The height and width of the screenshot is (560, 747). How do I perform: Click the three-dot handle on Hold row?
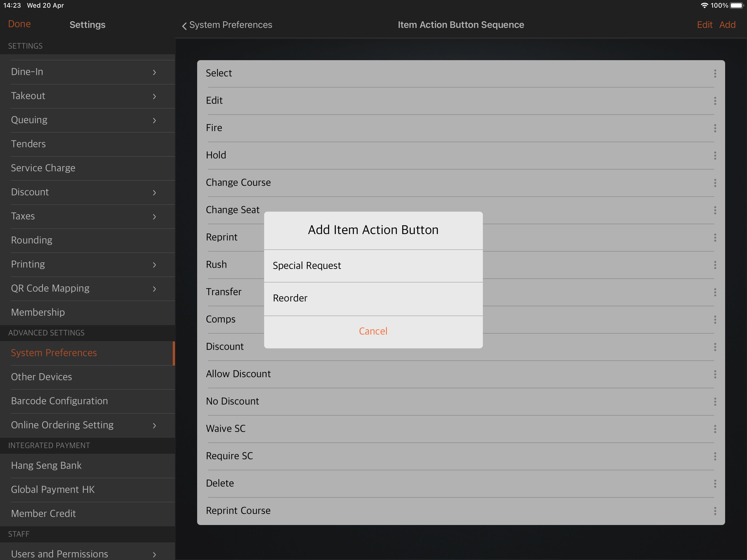coord(715,155)
